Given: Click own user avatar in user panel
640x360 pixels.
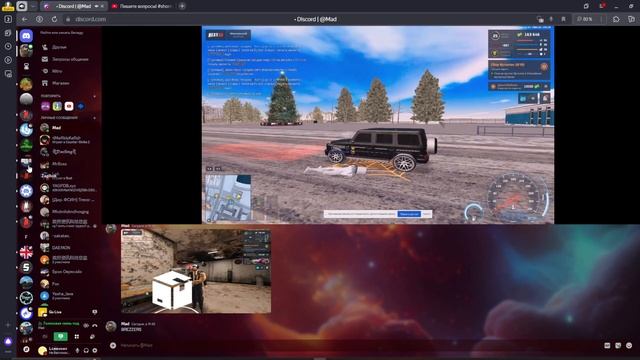Looking at the screenshot, I should [42, 350].
